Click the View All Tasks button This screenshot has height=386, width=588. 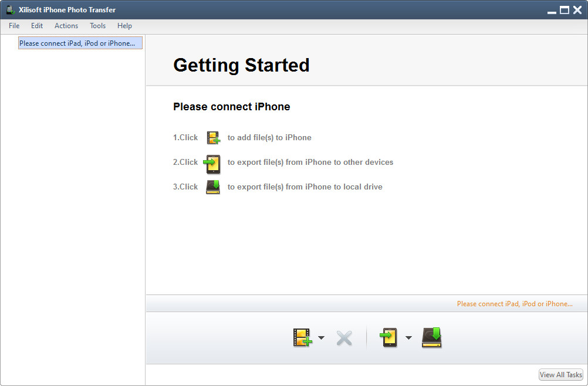pyautogui.click(x=561, y=374)
